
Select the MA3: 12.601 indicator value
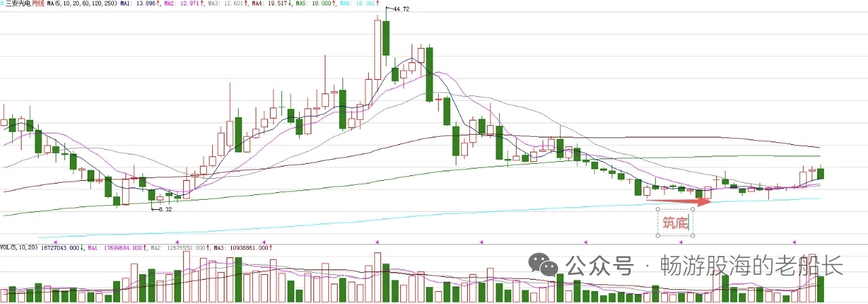click(x=226, y=3)
